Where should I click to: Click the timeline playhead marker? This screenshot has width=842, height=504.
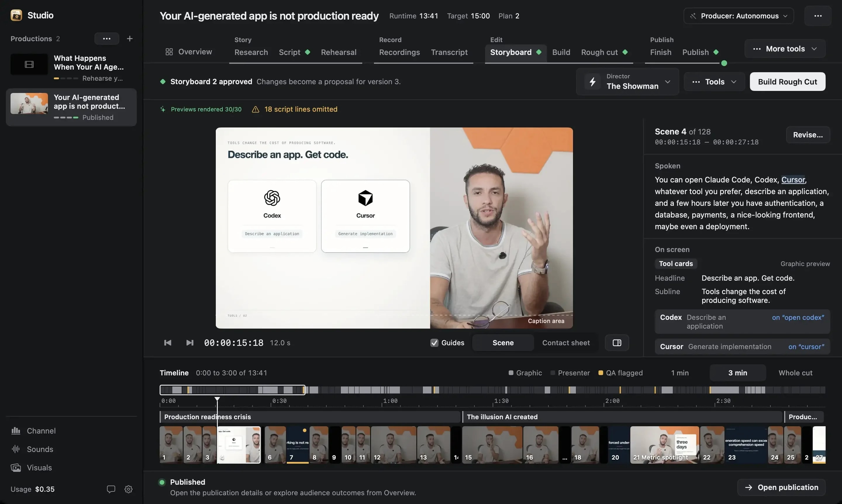click(217, 399)
